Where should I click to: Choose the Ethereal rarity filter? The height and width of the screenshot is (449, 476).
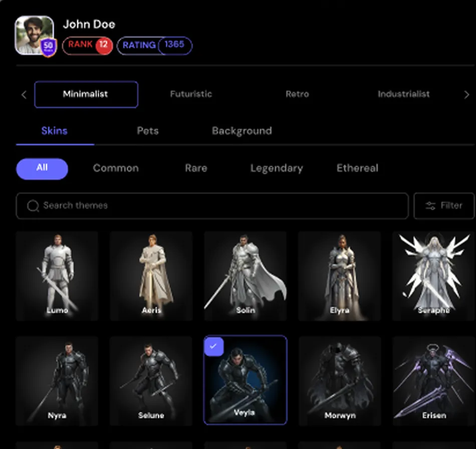point(357,168)
